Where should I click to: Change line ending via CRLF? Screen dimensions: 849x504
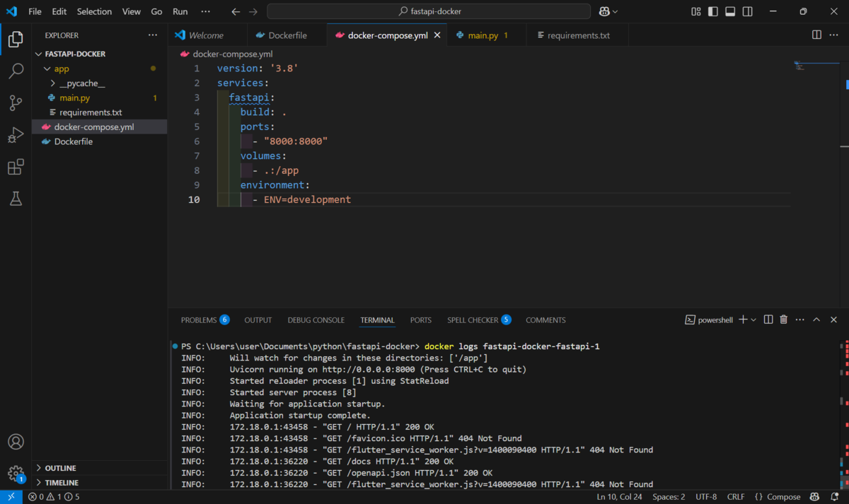[x=736, y=497]
